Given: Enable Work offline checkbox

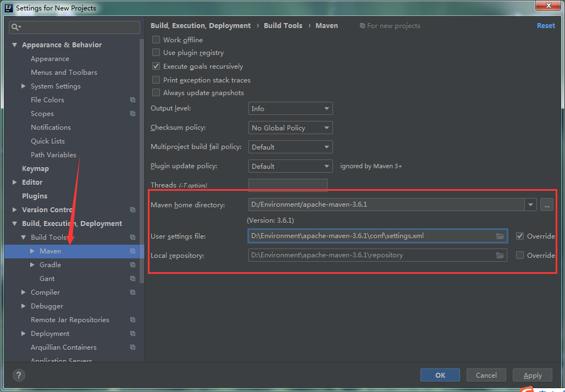Looking at the screenshot, I should pyautogui.click(x=156, y=40).
